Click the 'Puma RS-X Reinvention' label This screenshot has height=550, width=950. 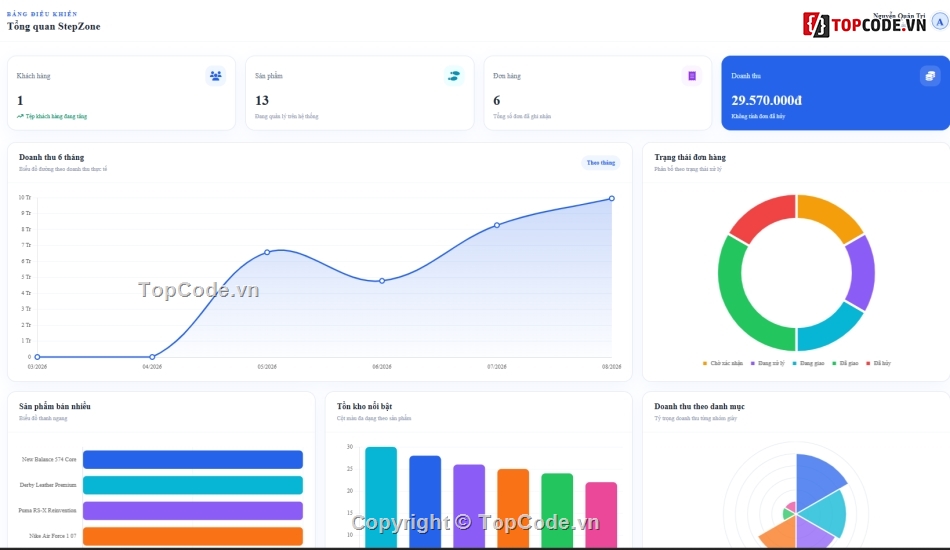pos(47,511)
